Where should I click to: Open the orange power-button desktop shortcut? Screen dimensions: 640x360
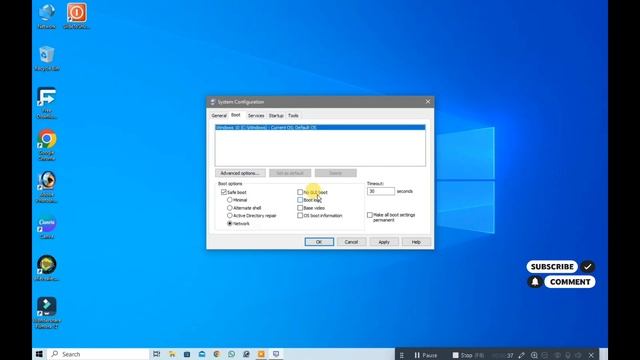tap(77, 16)
